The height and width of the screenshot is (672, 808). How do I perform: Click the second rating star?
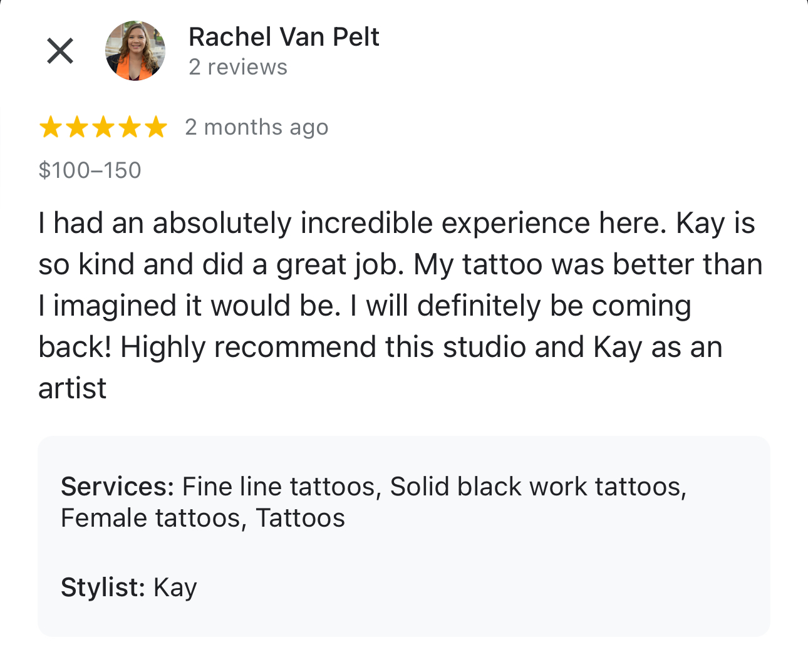click(x=76, y=128)
